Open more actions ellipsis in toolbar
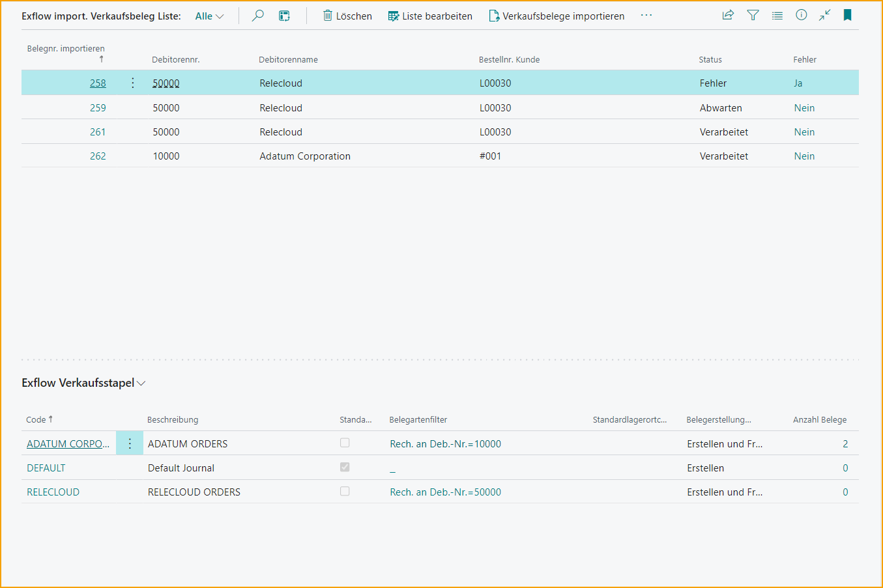Viewport: 883px width, 588px height. tap(646, 16)
